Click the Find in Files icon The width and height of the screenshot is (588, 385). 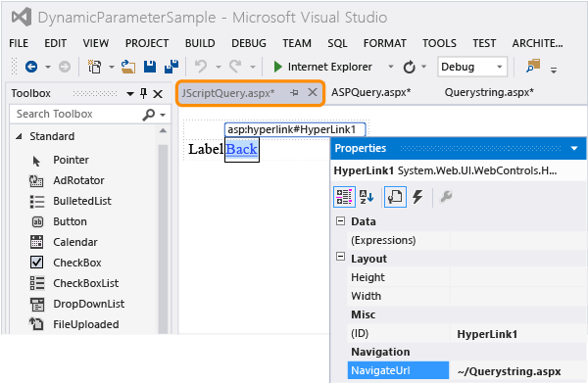pos(533,66)
